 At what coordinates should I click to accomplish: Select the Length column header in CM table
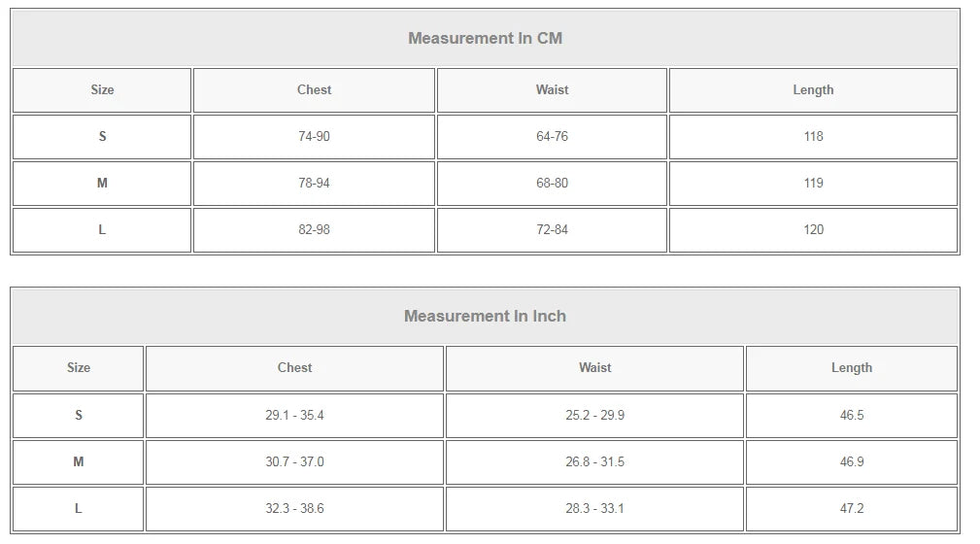pyautogui.click(x=813, y=90)
